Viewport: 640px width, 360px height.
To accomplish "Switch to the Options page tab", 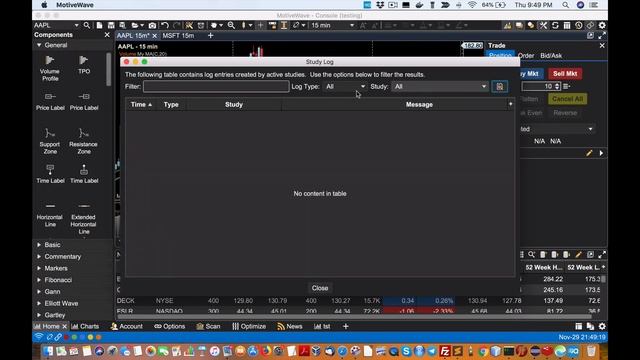I will 169,326.
